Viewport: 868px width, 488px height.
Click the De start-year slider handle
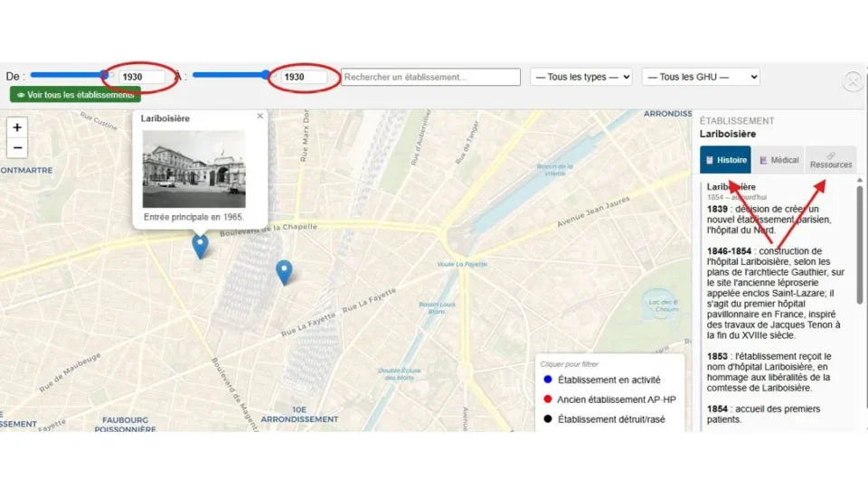click(x=103, y=75)
